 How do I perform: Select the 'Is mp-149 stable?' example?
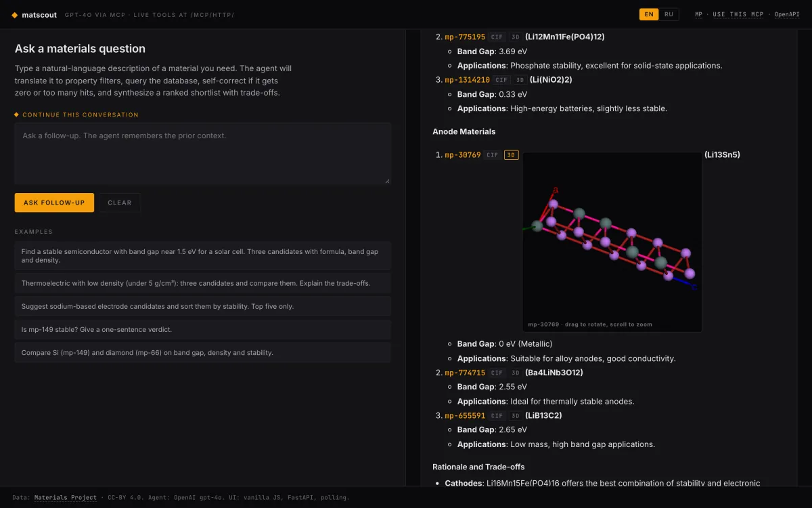pos(203,329)
